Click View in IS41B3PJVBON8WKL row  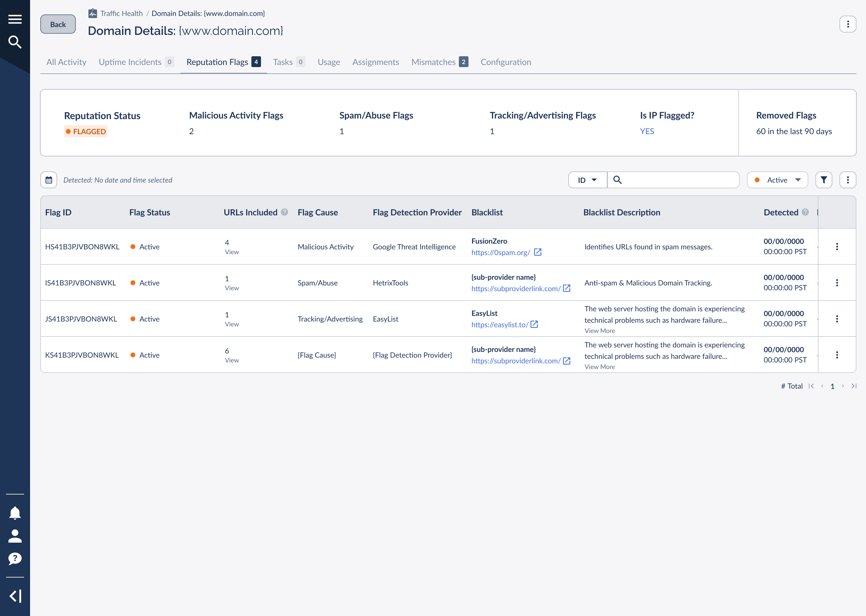coord(232,288)
